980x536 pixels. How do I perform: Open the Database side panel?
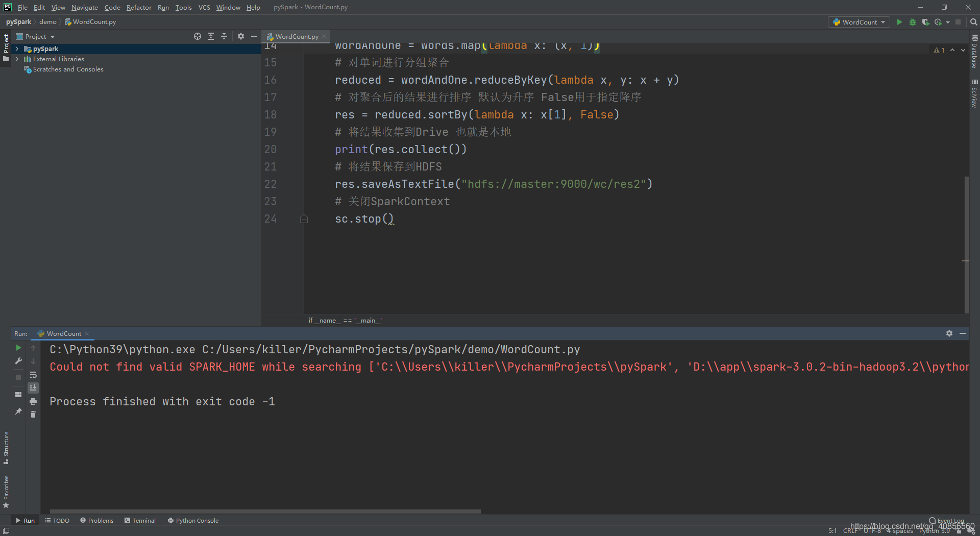974,52
